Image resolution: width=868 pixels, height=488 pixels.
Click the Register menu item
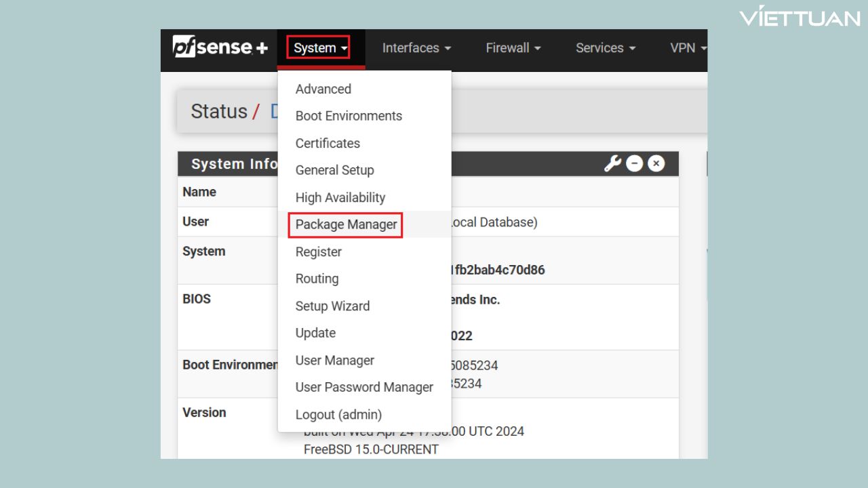[319, 251]
